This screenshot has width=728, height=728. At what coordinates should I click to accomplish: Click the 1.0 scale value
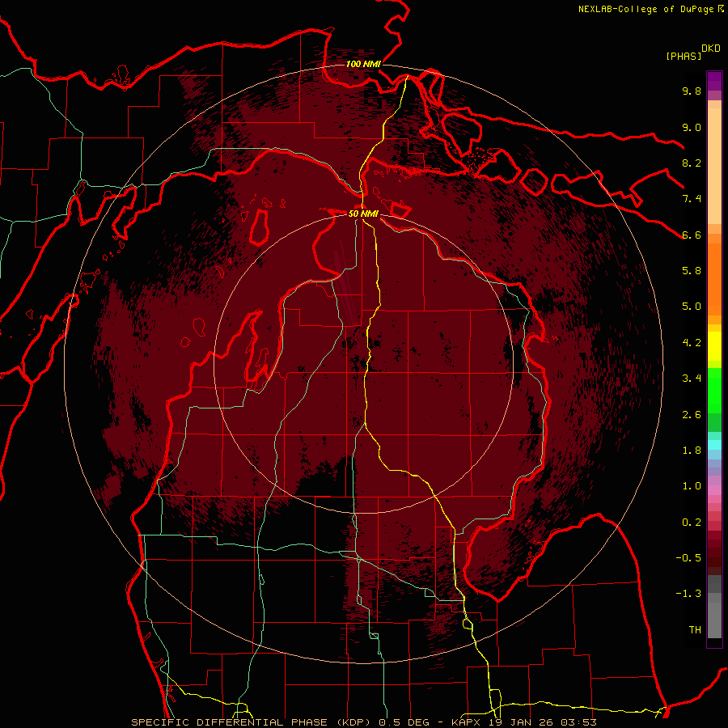[692, 486]
